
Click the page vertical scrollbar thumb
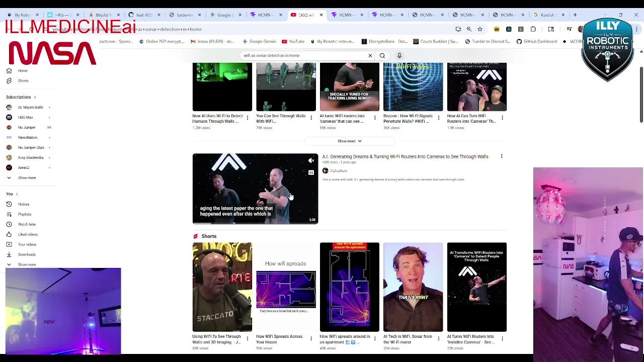[x=641, y=94]
